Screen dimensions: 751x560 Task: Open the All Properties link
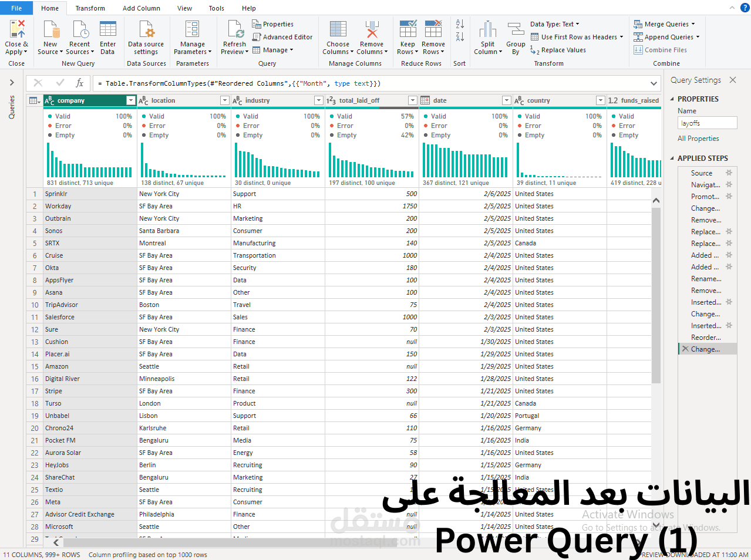[x=698, y=139]
